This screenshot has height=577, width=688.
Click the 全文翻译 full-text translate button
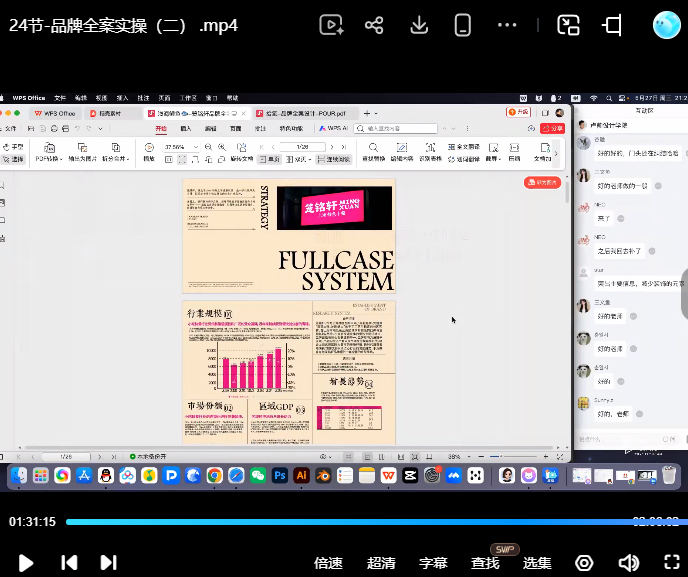coord(464,147)
